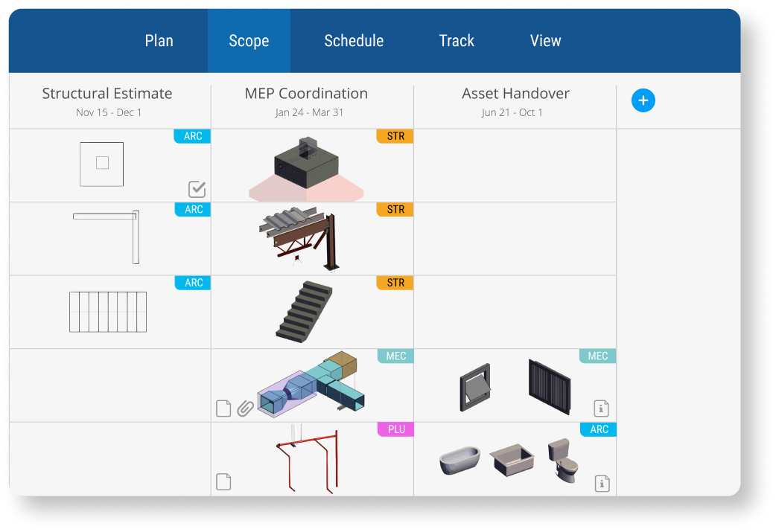Go to the Track tab
The width and height of the screenshot is (776, 532).
coord(457,41)
